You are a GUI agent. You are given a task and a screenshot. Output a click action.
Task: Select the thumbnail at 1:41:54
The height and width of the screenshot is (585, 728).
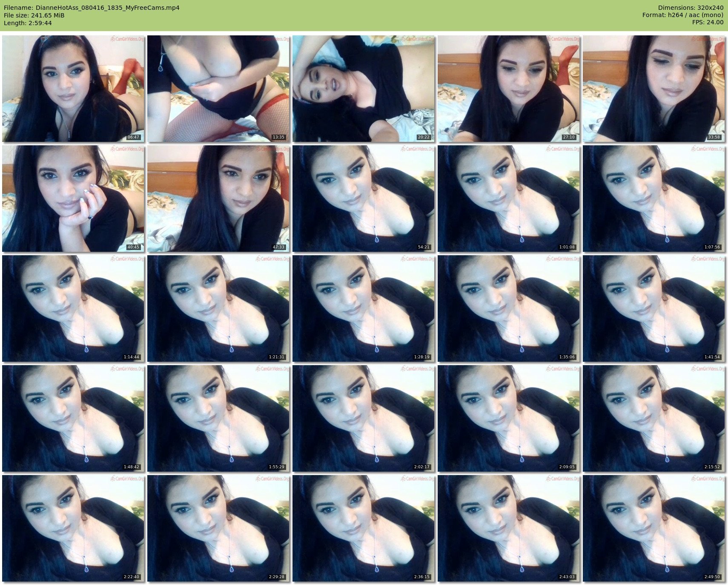[653, 308]
